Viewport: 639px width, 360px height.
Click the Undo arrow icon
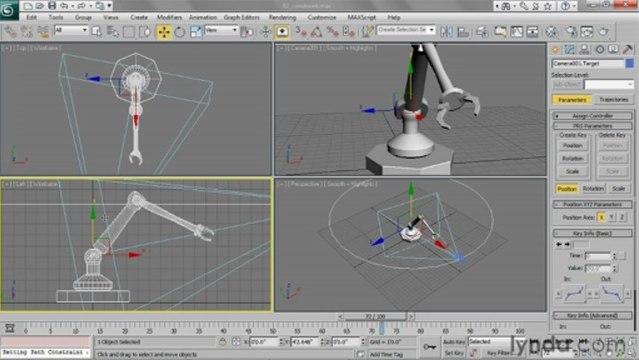click(64, 6)
